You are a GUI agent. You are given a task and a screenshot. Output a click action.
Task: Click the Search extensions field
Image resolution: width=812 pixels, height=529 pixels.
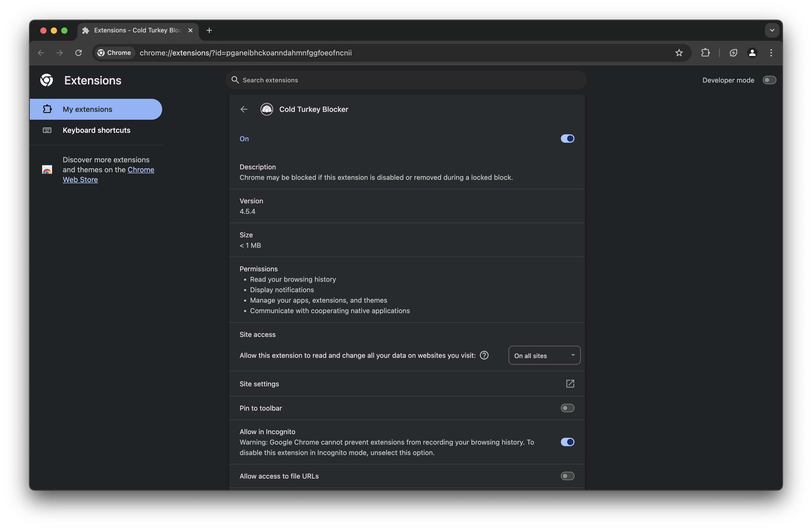pyautogui.click(x=406, y=80)
